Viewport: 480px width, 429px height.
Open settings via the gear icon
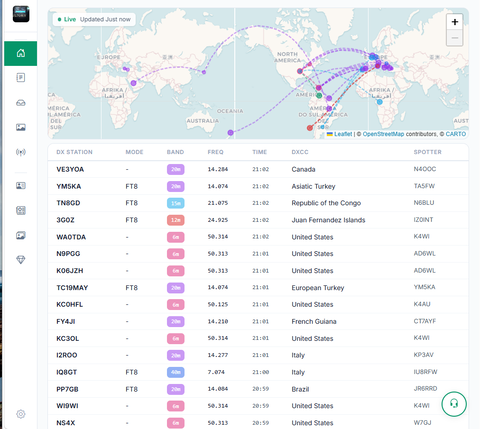point(21,414)
